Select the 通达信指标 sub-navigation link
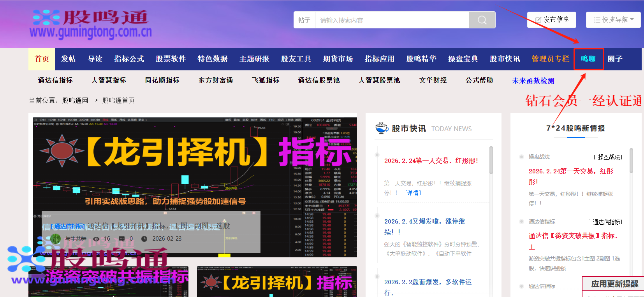Image resolution: width=644 pixels, height=297 pixels. (x=55, y=80)
